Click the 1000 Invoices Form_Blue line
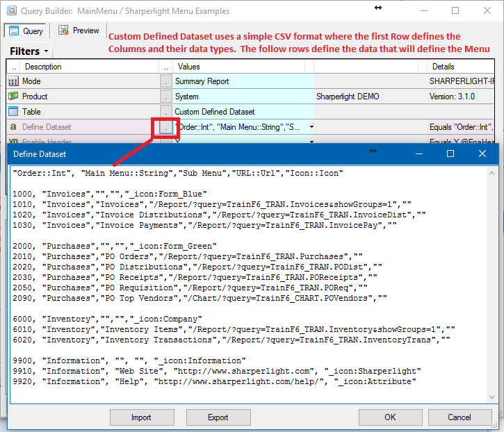 110,194
